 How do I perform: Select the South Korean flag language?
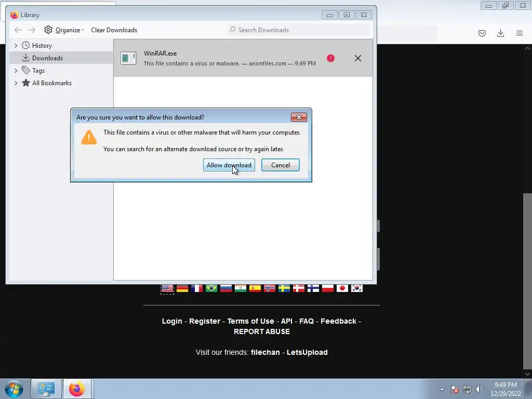click(357, 288)
